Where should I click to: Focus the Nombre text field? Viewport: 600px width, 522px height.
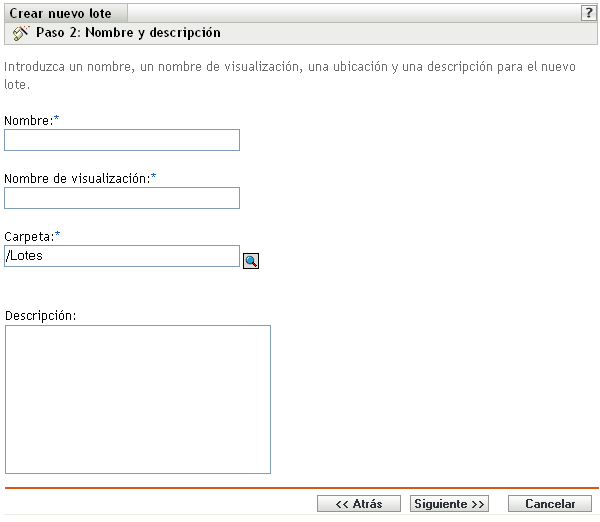122,140
